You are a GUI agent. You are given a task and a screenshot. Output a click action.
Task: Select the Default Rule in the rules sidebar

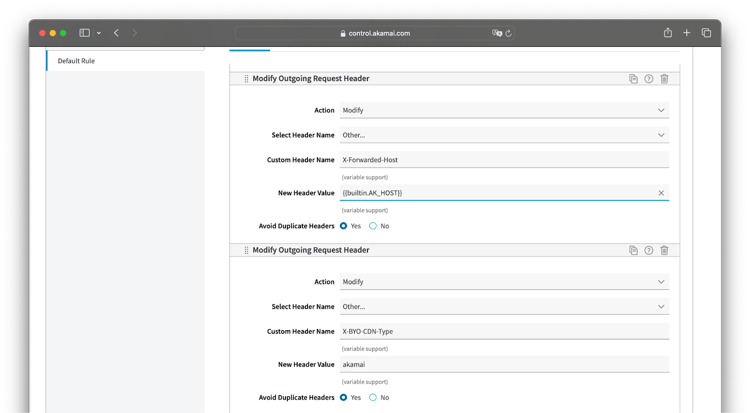coord(126,61)
